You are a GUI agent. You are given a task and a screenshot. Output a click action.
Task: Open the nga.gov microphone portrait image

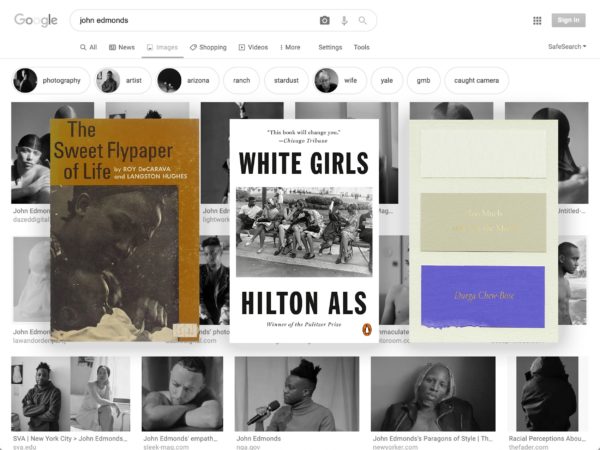297,394
